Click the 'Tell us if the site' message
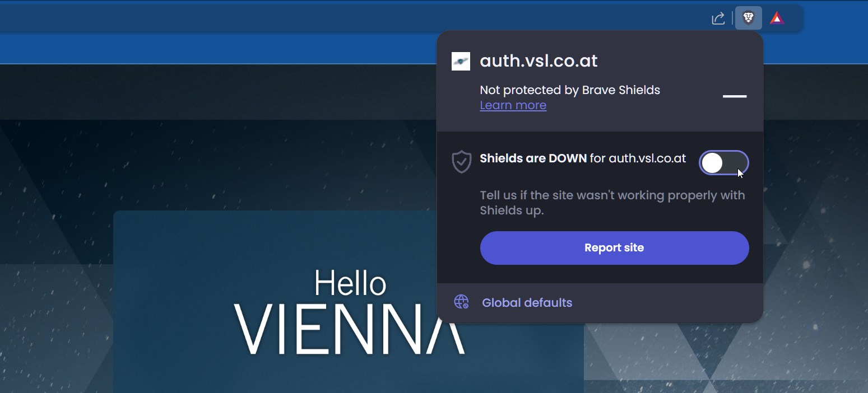The width and height of the screenshot is (868, 393). point(612,203)
